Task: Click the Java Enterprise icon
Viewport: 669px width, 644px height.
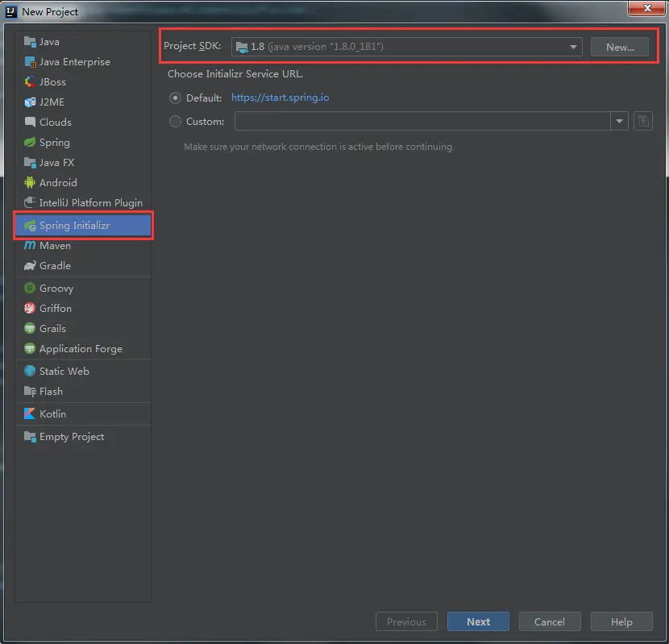Action: pyautogui.click(x=30, y=62)
